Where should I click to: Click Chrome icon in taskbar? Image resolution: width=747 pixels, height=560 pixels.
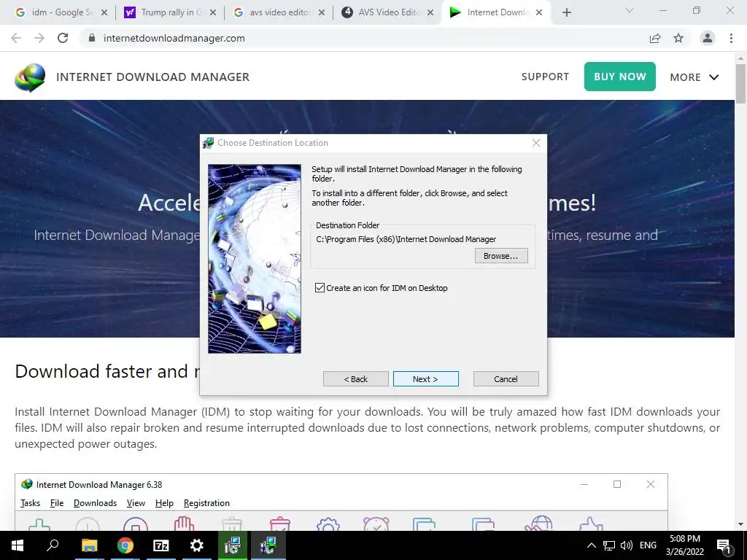(125, 545)
